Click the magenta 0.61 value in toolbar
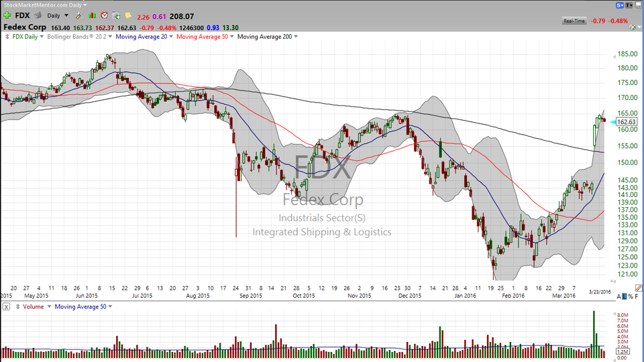The height and width of the screenshot is (362, 644). 159,17
